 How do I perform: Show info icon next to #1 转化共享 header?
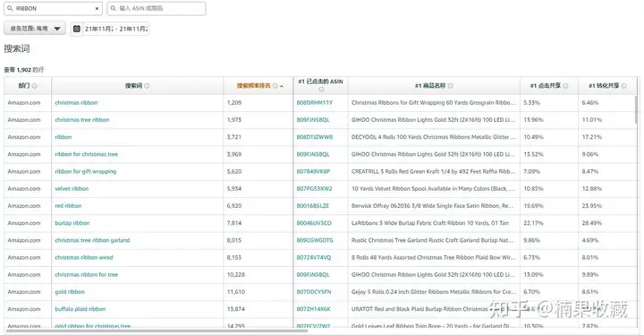pos(624,86)
